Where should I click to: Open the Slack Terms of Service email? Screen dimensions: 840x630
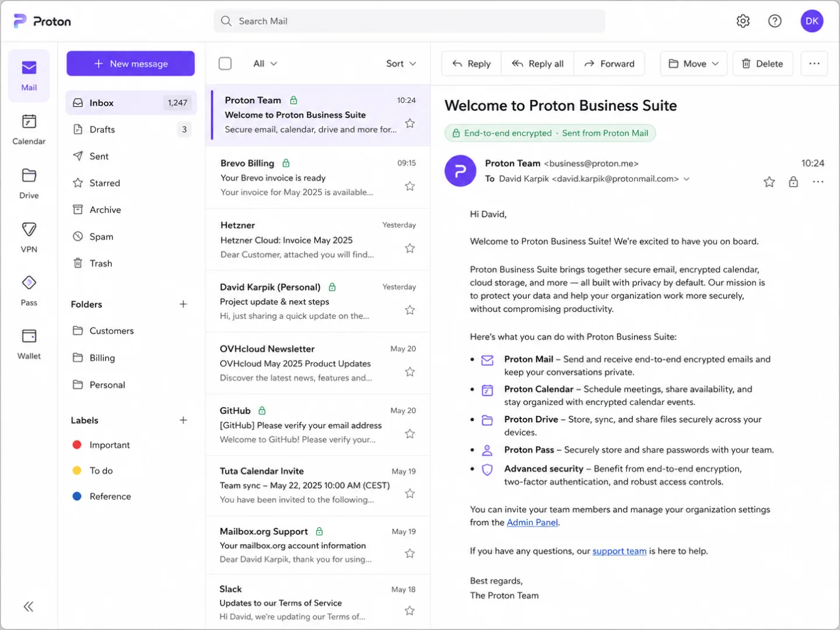[x=318, y=603]
